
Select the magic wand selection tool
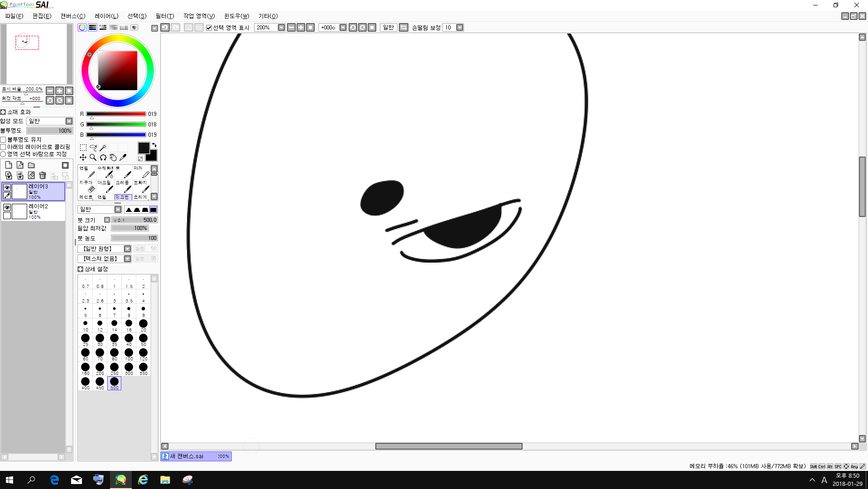coord(103,148)
